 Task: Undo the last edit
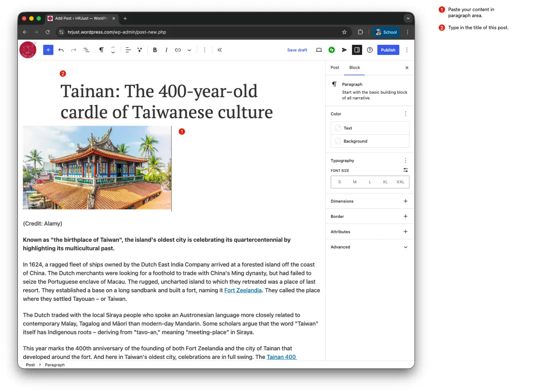pyautogui.click(x=61, y=50)
